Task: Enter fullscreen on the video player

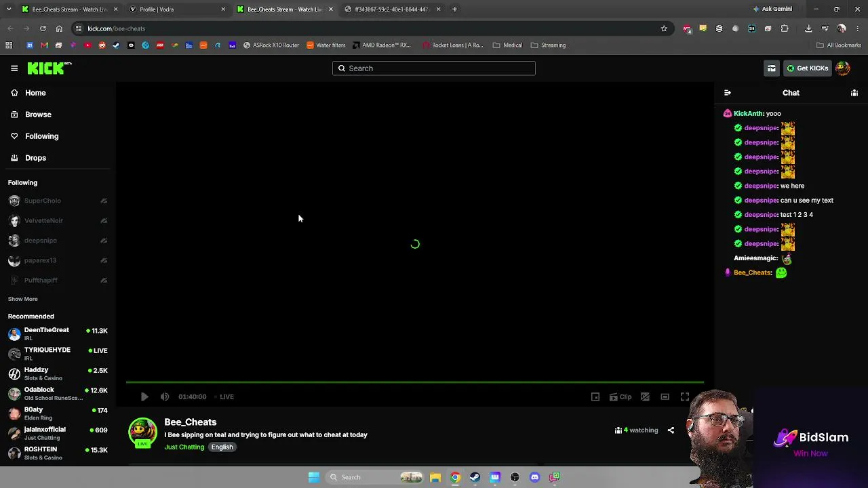Action: [685, 396]
